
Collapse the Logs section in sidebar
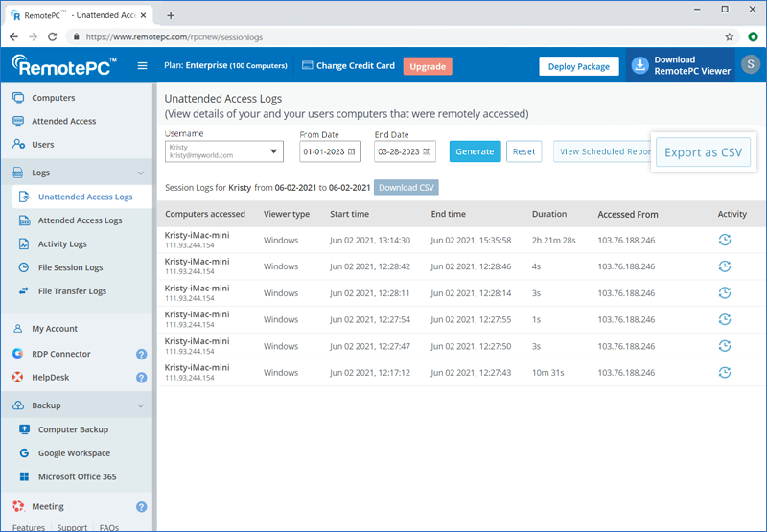[141, 173]
